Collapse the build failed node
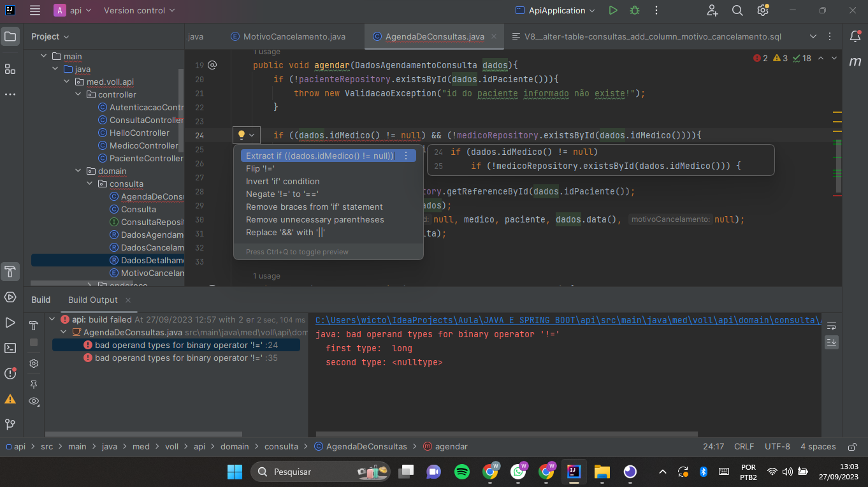 click(52, 319)
